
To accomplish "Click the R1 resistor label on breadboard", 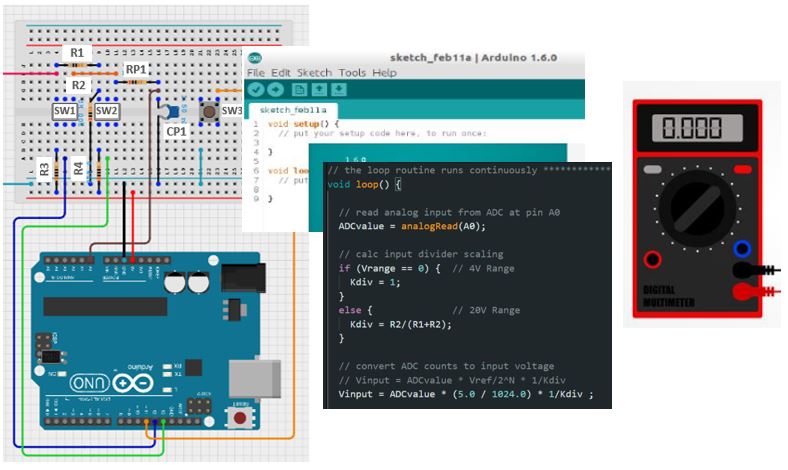I will (x=77, y=52).
